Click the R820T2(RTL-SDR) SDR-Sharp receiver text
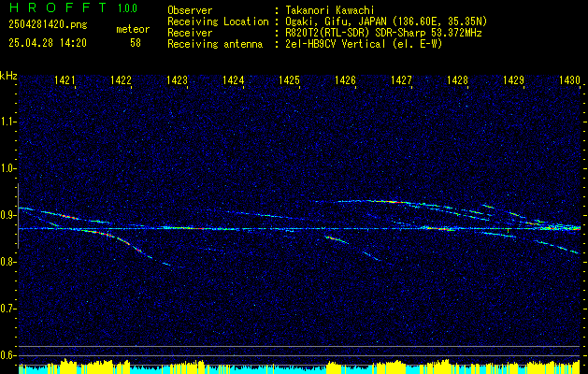The width and height of the screenshot is (588, 374). tap(383, 33)
